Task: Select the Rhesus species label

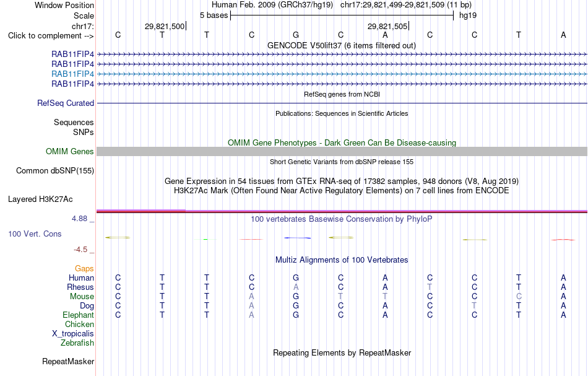Action: click(x=80, y=287)
